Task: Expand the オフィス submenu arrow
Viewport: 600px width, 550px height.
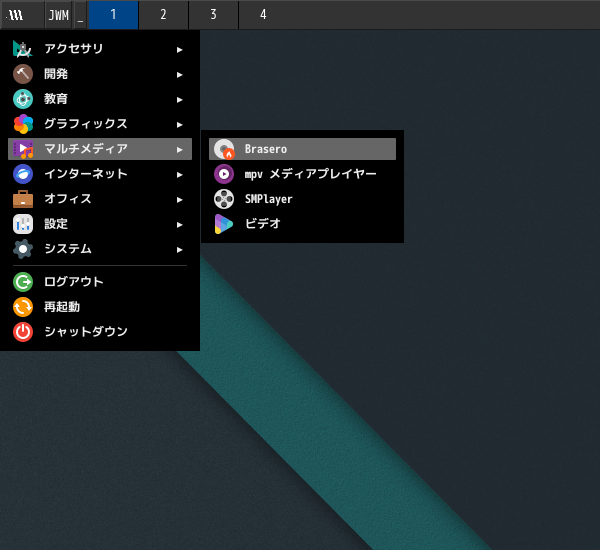Action: [x=179, y=200]
